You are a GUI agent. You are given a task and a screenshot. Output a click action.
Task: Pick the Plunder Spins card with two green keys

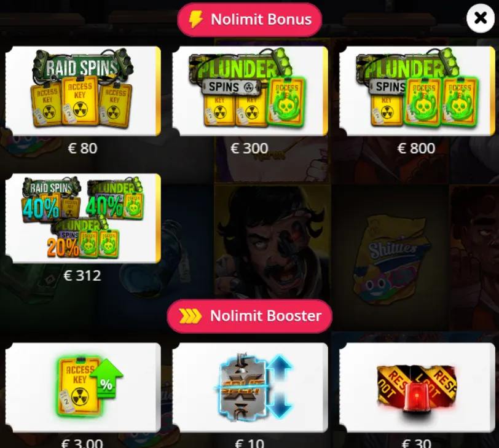click(417, 91)
